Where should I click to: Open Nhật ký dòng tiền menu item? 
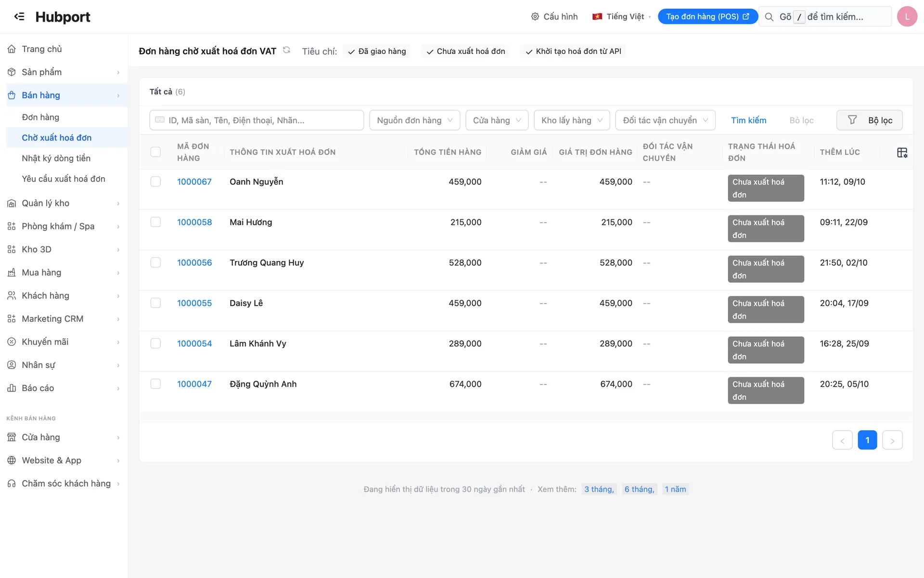pyautogui.click(x=56, y=158)
